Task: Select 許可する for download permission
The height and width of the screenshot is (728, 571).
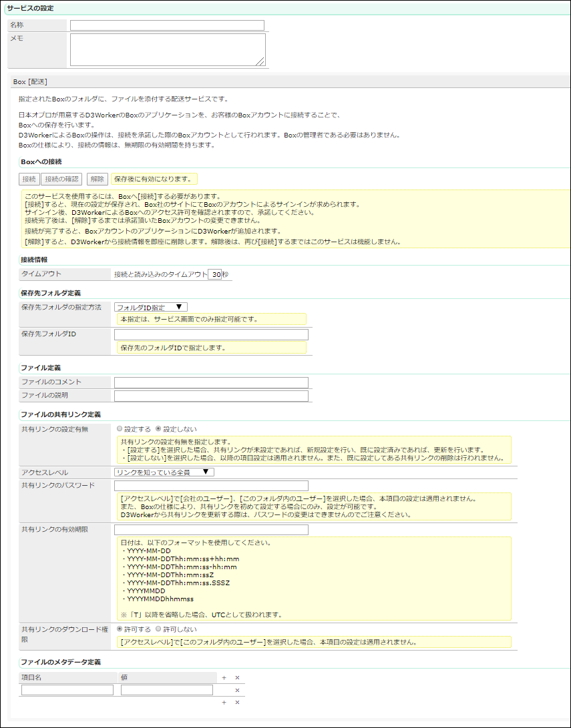Action: pyautogui.click(x=120, y=629)
